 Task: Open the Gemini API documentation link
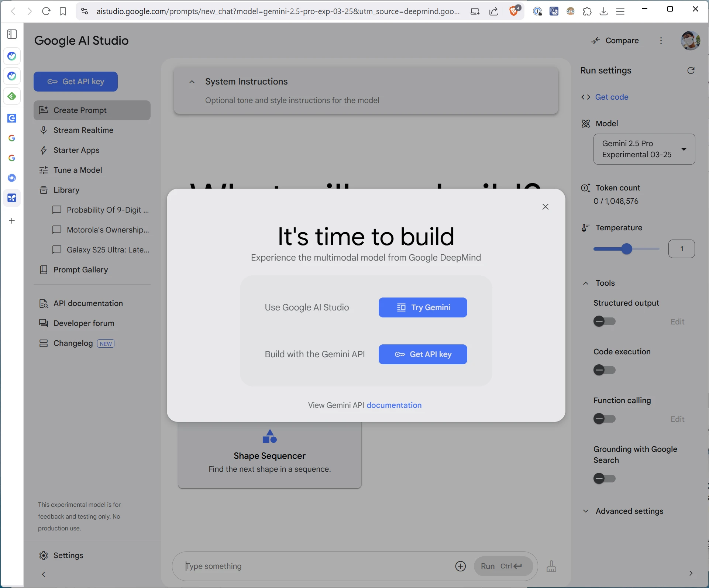394,405
